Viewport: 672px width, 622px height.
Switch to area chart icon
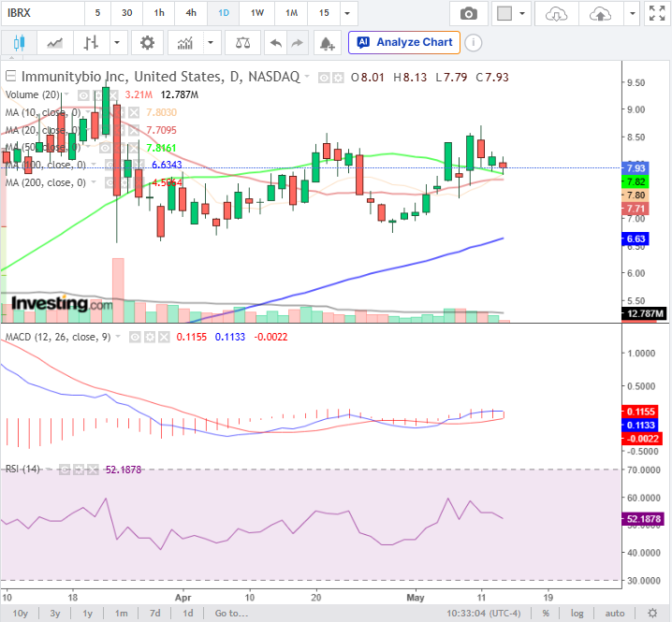pyautogui.click(x=55, y=43)
